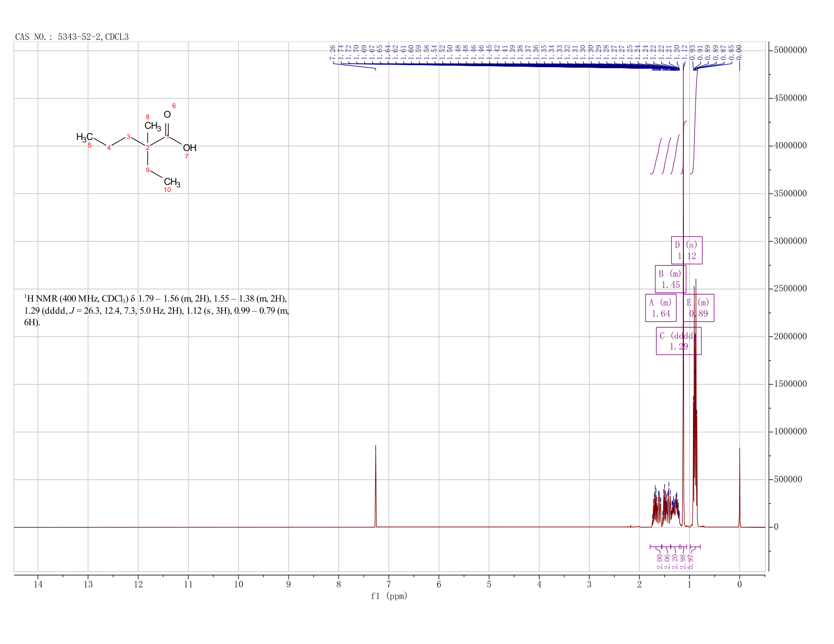Click the 2.98 integral value

click(682, 561)
